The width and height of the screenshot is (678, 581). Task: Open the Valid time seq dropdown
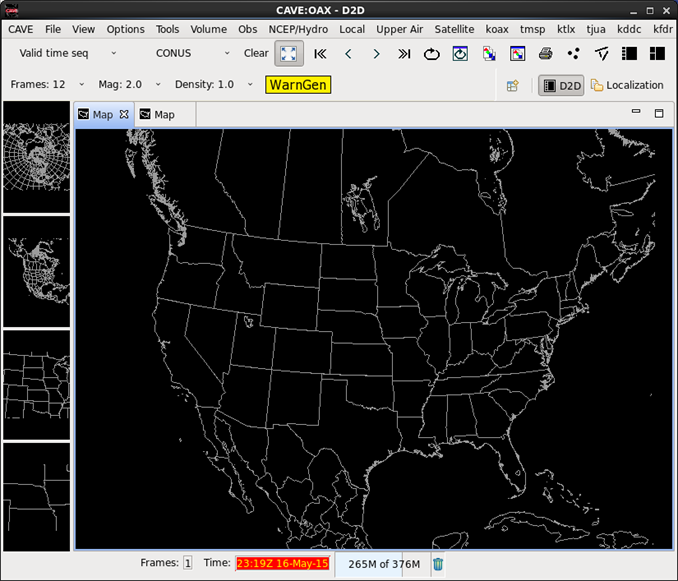(68, 53)
